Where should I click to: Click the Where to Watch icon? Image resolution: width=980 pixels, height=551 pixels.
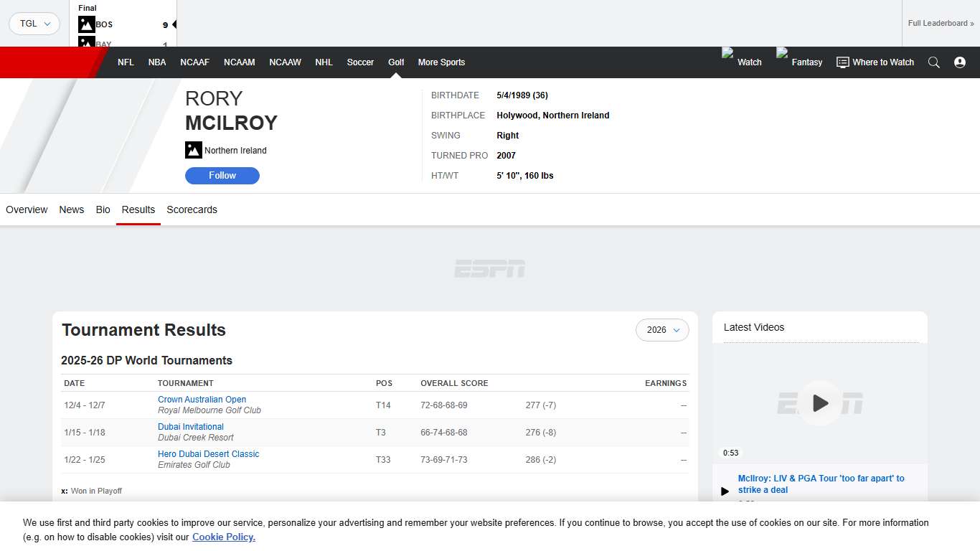click(x=843, y=62)
